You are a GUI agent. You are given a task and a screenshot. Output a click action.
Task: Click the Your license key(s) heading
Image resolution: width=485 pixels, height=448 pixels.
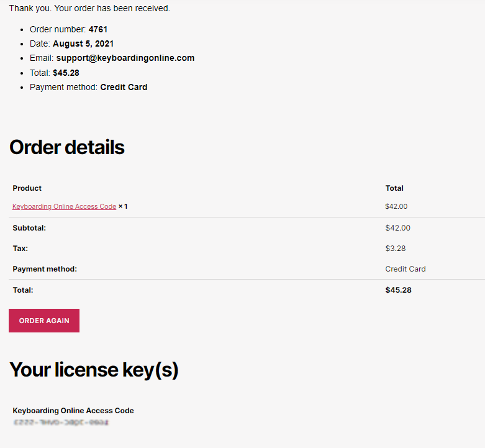click(x=94, y=370)
